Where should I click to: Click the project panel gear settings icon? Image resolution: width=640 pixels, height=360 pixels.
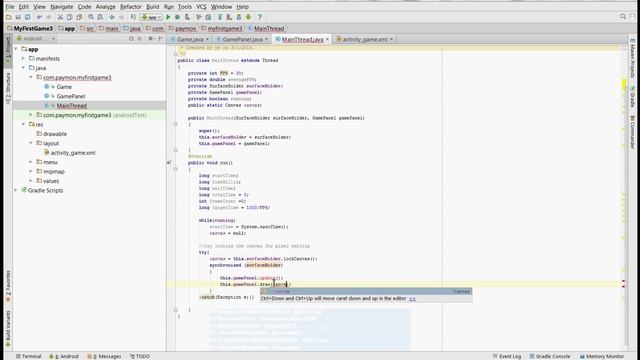pos(151,39)
